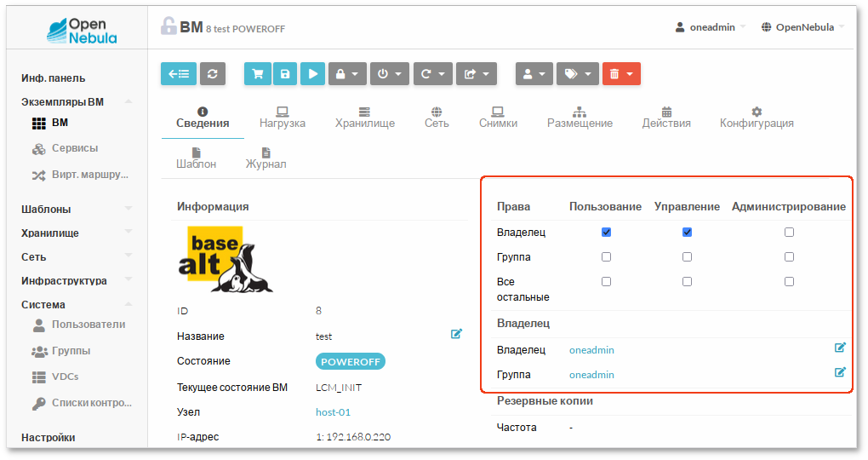Switch to the Хранилище tab

click(364, 118)
